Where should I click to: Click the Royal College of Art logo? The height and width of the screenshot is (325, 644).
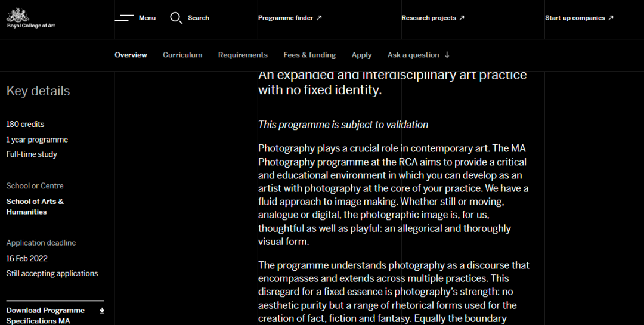(x=31, y=18)
